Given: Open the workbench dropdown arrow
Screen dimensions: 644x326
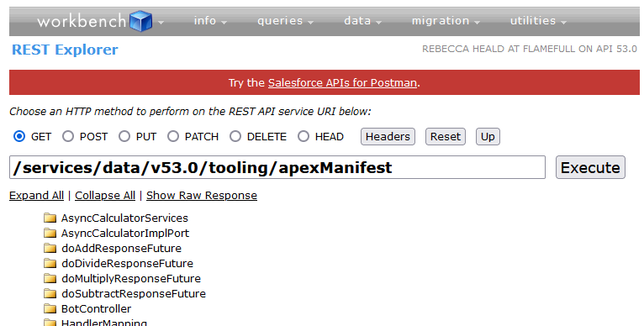Looking at the screenshot, I should click(x=161, y=22).
